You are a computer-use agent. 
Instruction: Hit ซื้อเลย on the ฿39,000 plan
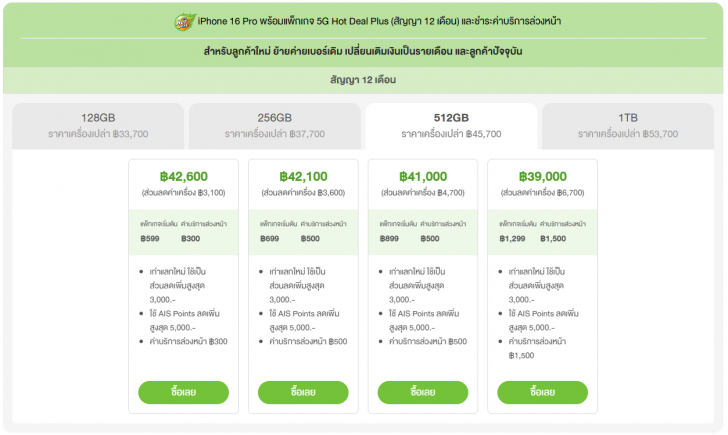click(543, 392)
